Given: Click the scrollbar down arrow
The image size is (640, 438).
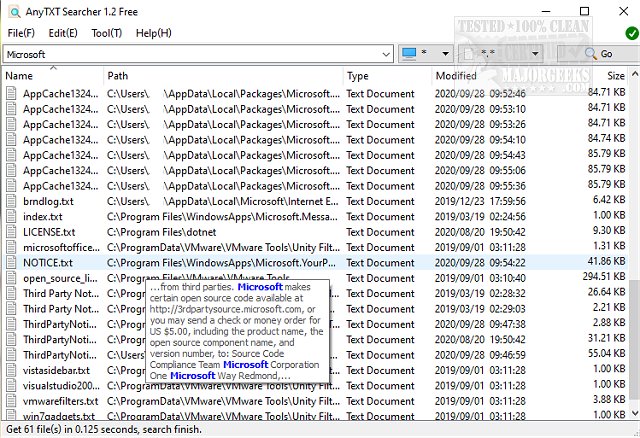Looking at the screenshot, I should (x=635, y=414).
